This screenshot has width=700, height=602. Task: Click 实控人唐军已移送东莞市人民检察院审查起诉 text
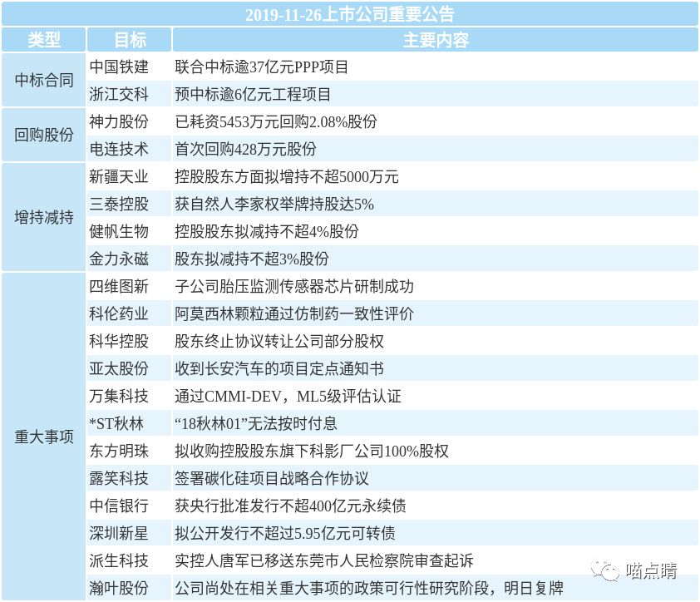pos(324,560)
